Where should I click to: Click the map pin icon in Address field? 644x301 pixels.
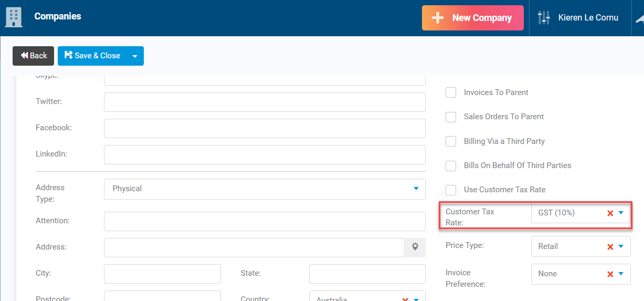coord(415,247)
